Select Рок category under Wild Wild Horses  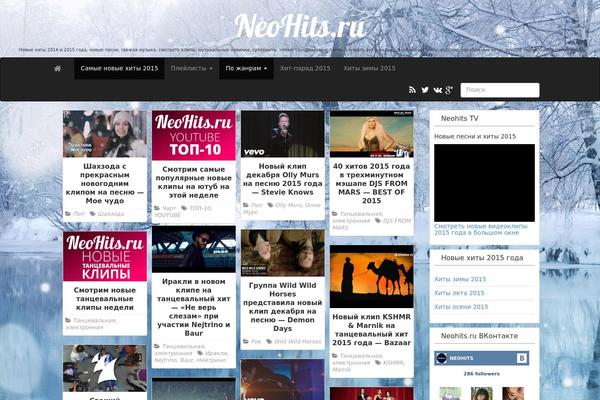[256, 341]
